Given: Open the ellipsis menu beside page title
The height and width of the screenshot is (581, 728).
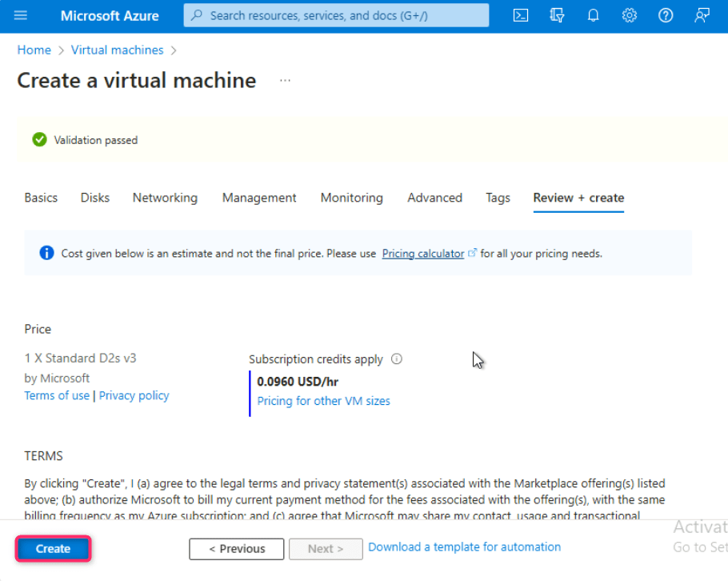Looking at the screenshot, I should pos(286,81).
